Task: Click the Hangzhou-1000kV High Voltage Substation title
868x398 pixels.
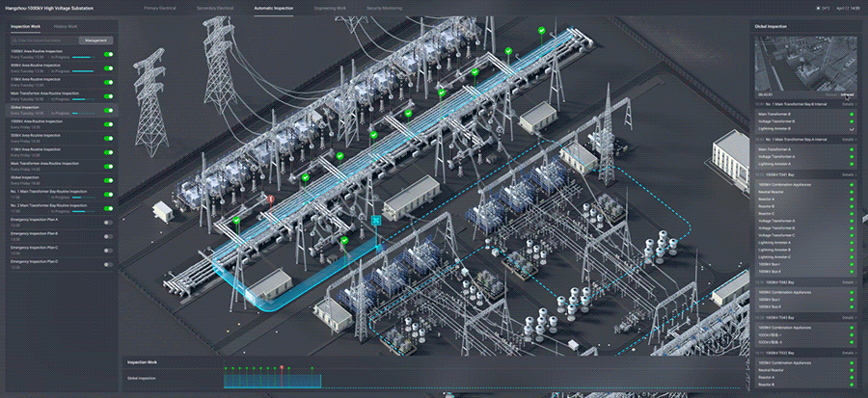Action: [49, 9]
